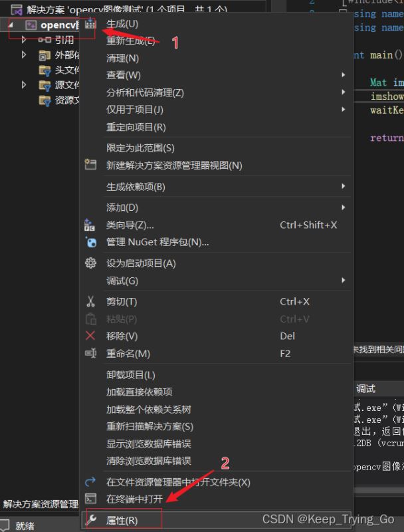Expand the Source Files (源文件) tree node
This screenshot has width=404, height=532.
pyautogui.click(x=25, y=85)
